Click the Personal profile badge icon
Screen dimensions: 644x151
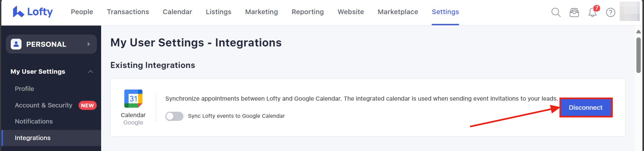(x=16, y=44)
